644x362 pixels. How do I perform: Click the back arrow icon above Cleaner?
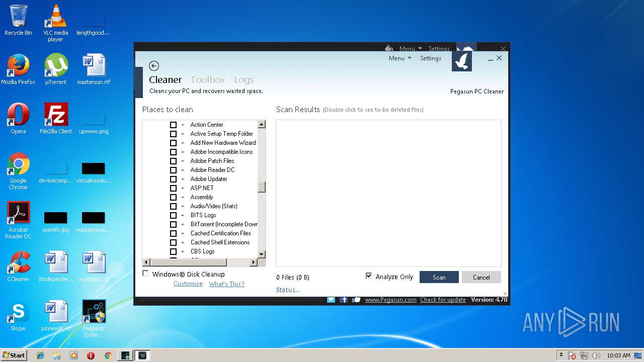(154, 66)
